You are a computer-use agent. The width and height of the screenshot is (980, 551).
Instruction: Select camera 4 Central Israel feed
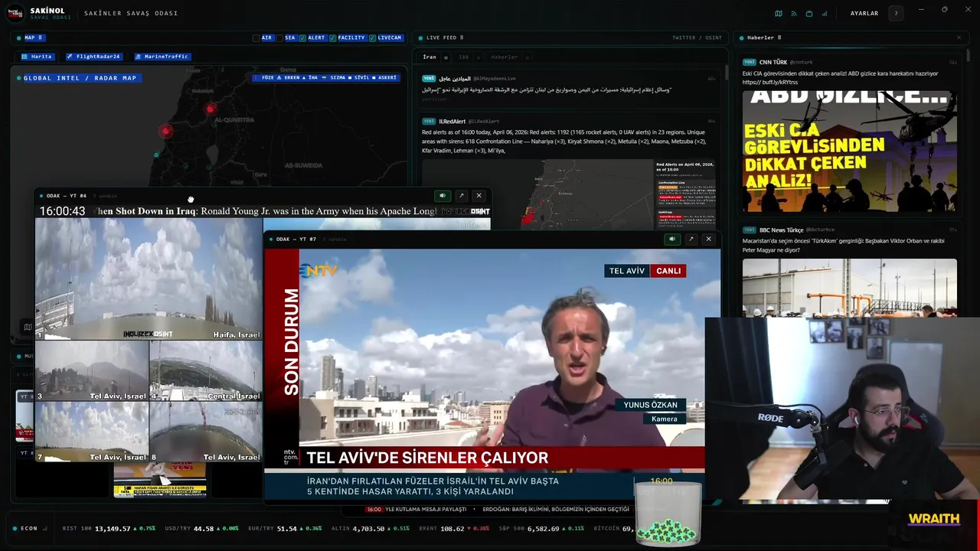pos(206,371)
